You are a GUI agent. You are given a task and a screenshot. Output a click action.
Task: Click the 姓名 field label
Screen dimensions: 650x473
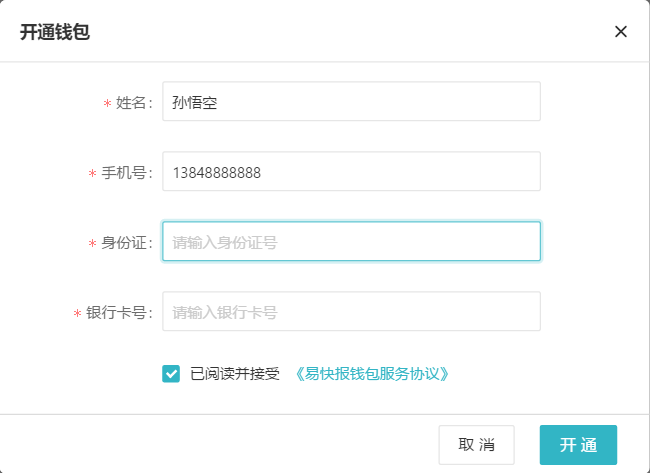[133, 103]
